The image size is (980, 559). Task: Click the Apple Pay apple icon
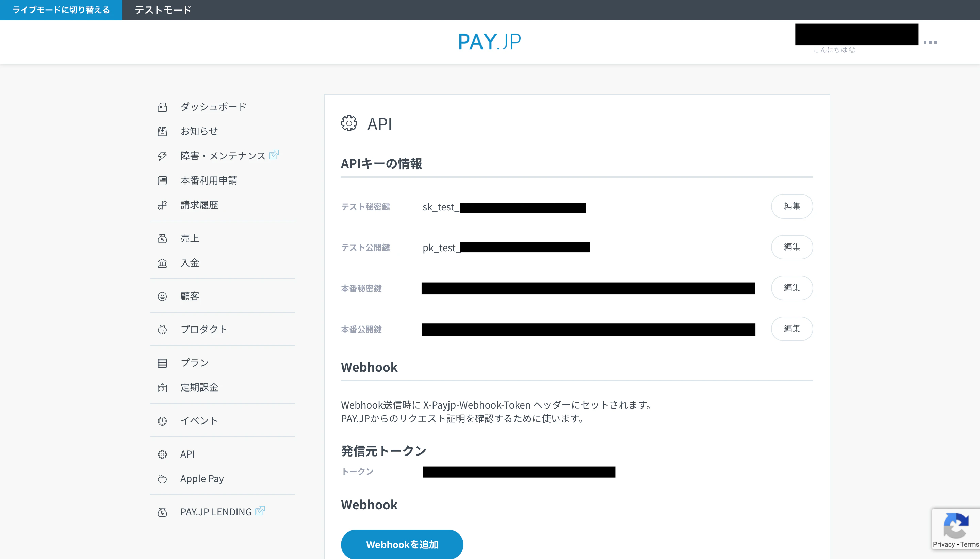tap(162, 479)
